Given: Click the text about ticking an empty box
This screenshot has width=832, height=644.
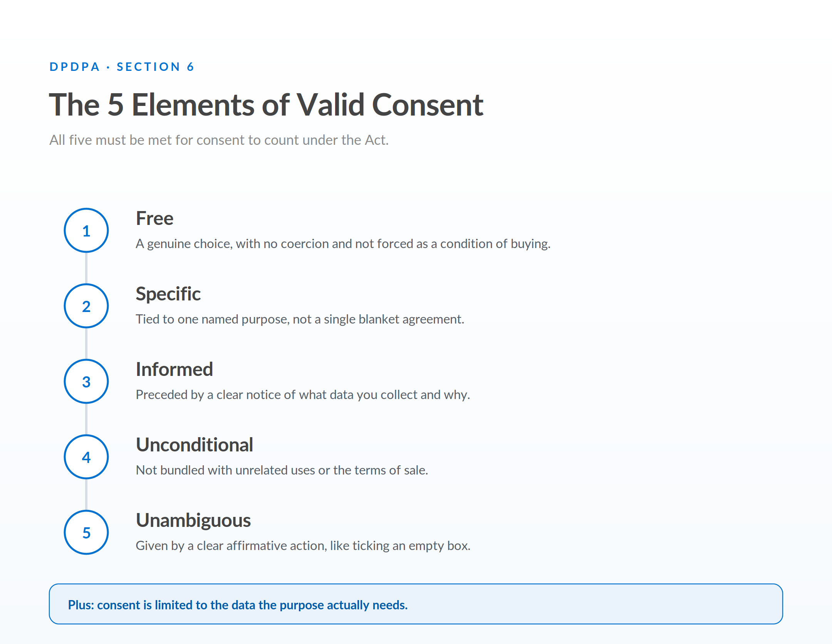Looking at the screenshot, I should 303,546.
